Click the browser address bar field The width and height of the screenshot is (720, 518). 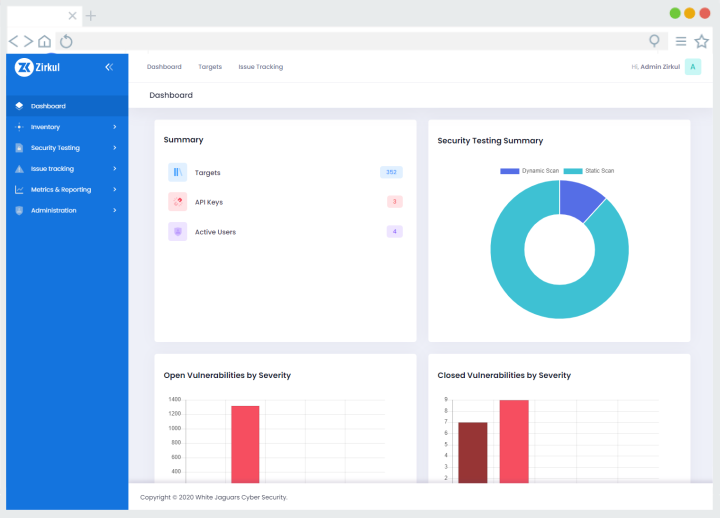(361, 41)
